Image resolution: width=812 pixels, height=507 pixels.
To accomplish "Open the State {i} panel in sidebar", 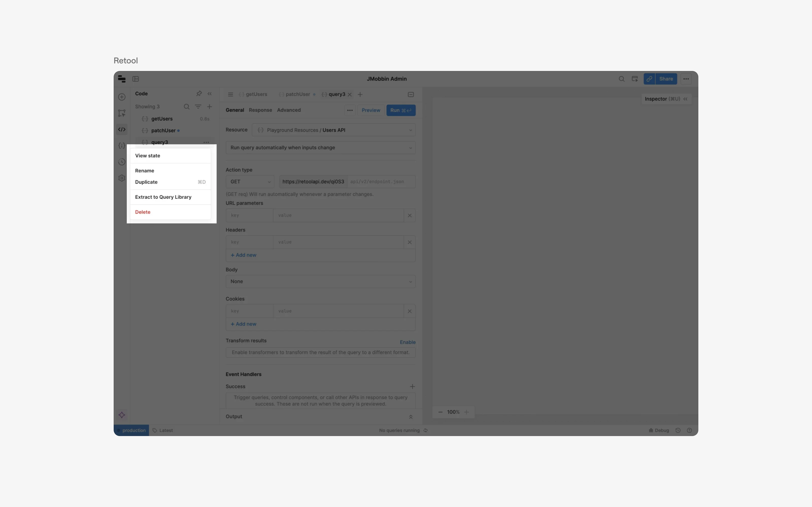I will pyautogui.click(x=122, y=146).
